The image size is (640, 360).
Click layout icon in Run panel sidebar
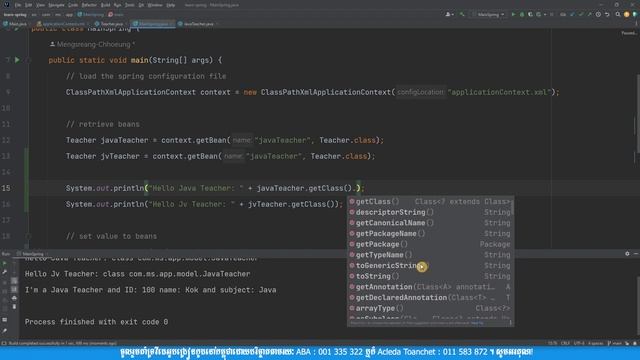point(5,320)
